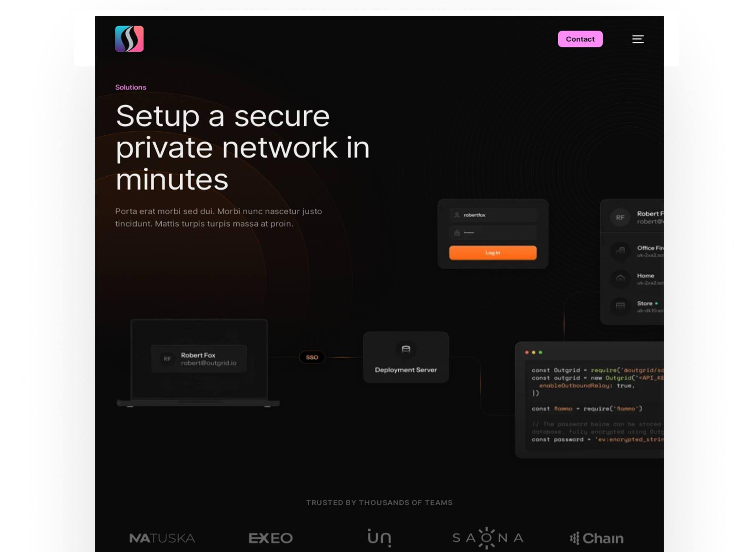Viewport: 756px width, 552px height.
Task: Click the RF avatar icon in network diagram
Action: (167, 359)
